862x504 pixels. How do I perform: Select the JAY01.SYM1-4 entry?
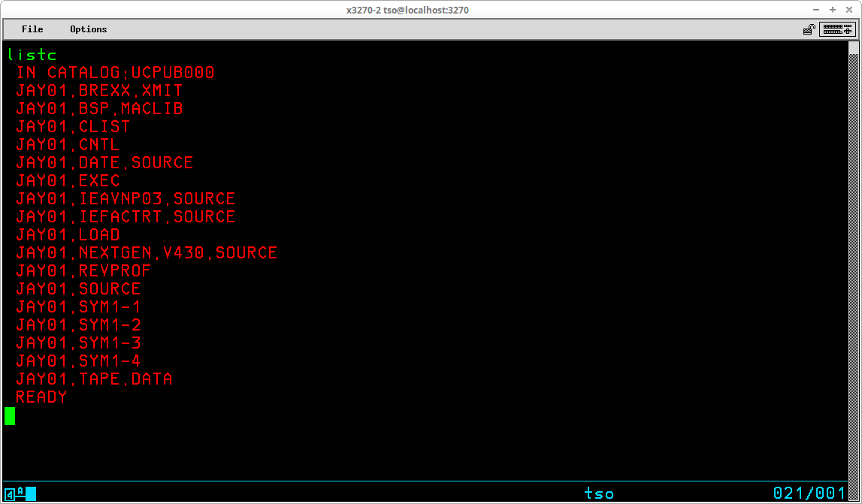(x=78, y=361)
